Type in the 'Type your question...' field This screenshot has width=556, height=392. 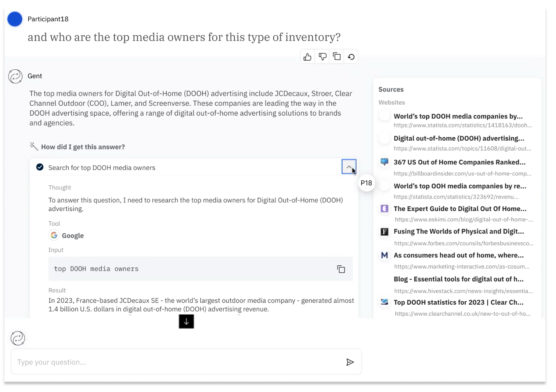tap(176, 362)
